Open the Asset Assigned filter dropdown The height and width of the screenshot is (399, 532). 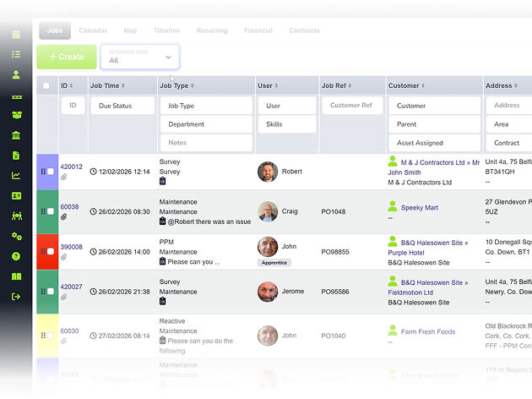click(x=435, y=143)
